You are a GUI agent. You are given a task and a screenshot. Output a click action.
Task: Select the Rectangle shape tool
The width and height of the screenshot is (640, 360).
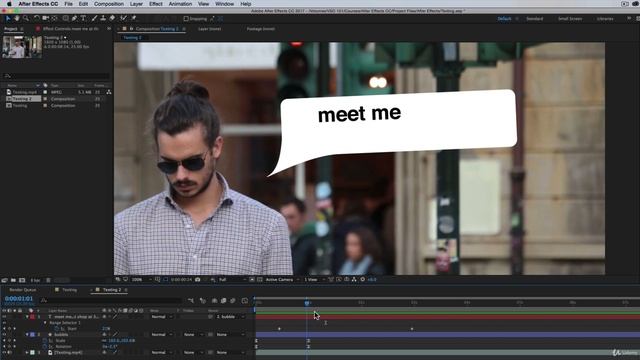[x=65, y=18]
